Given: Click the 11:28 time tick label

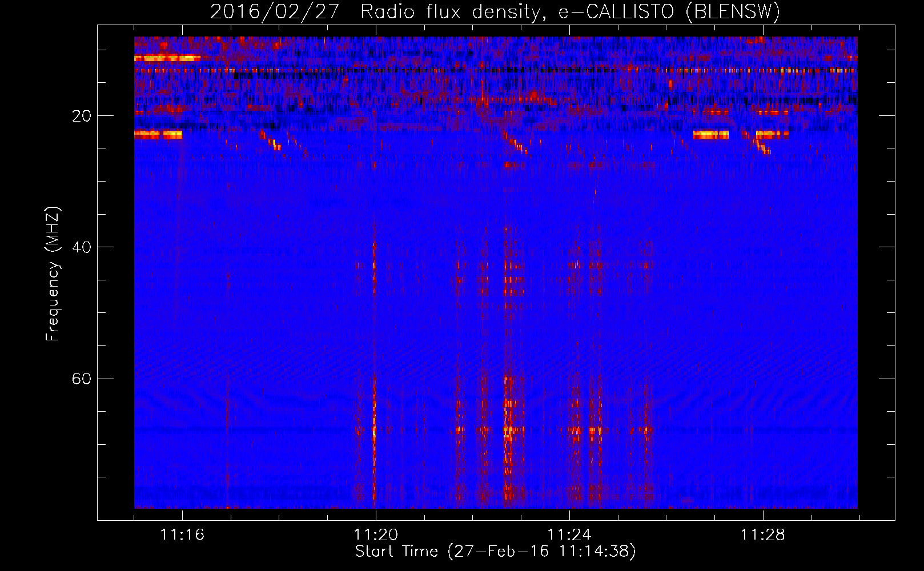Looking at the screenshot, I should click(763, 535).
